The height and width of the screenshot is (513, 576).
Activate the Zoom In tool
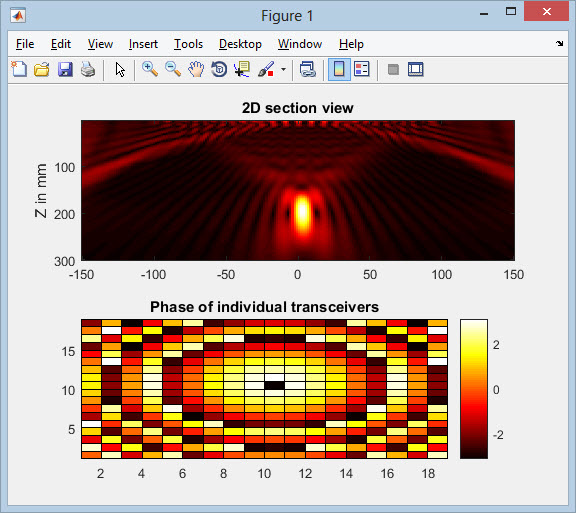(x=150, y=69)
